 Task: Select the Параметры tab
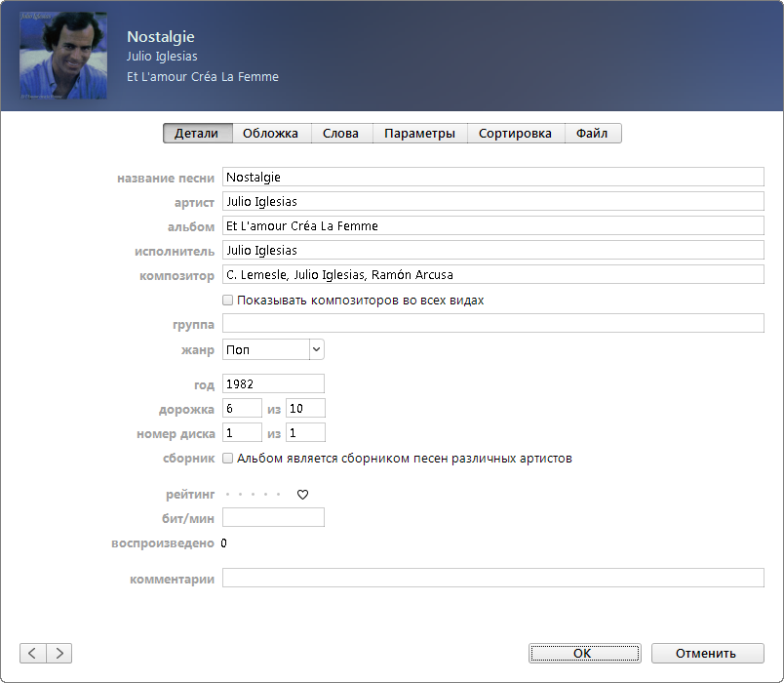(419, 134)
